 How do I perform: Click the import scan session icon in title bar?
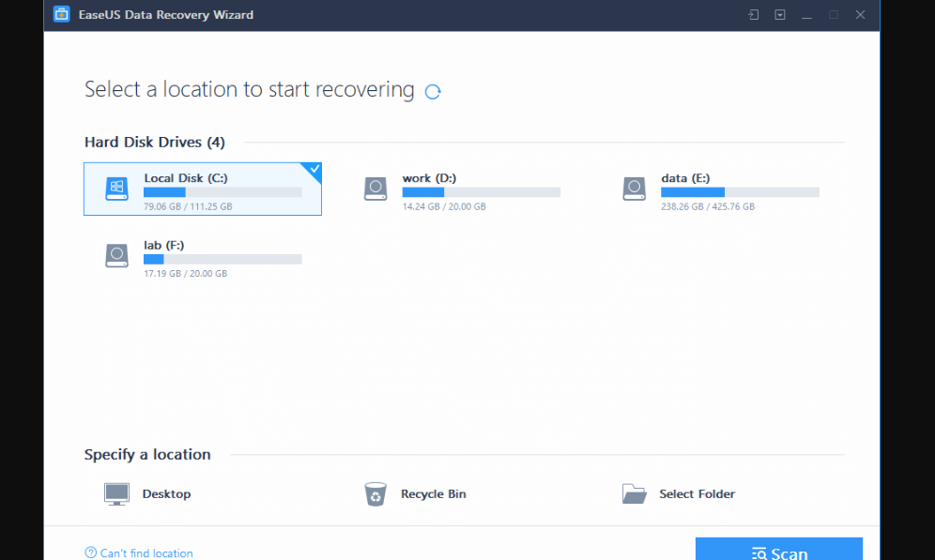pyautogui.click(x=753, y=15)
